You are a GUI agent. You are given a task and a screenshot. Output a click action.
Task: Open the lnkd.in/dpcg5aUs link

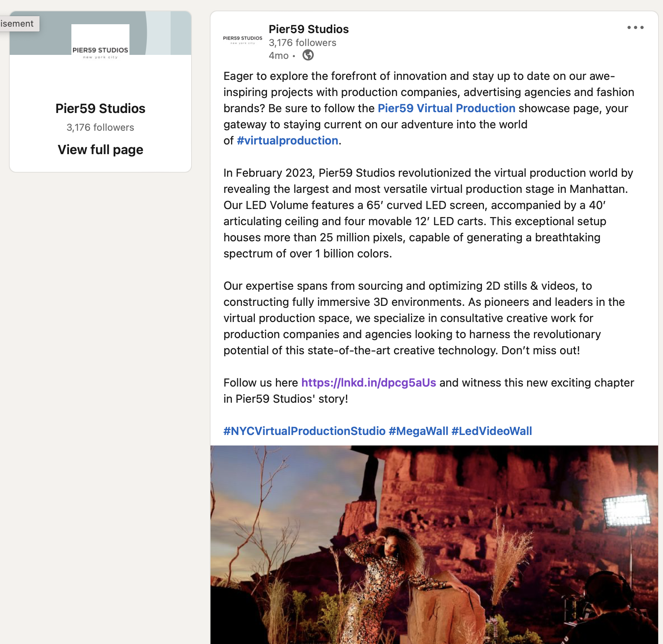369,383
